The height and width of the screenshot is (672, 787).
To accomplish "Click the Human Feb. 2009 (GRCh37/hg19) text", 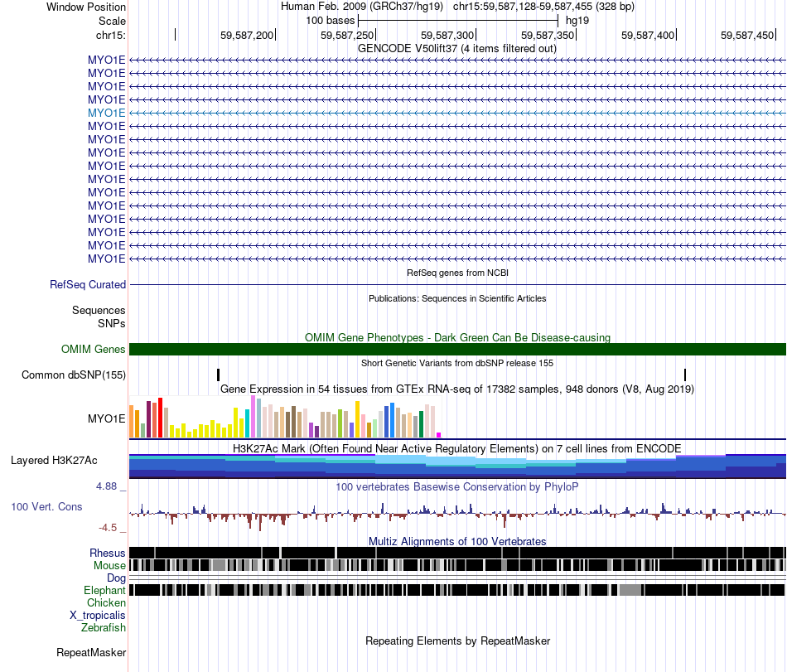I will [x=362, y=7].
